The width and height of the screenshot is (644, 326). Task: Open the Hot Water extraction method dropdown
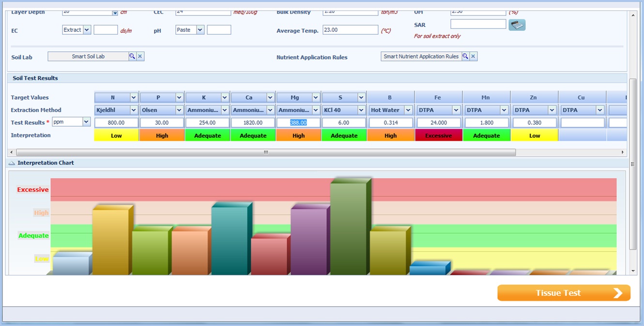coord(408,110)
